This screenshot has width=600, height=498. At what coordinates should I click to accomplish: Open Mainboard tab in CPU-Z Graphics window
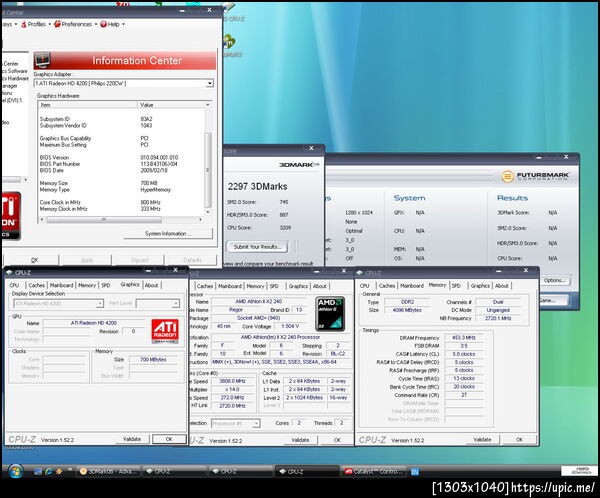coord(61,285)
